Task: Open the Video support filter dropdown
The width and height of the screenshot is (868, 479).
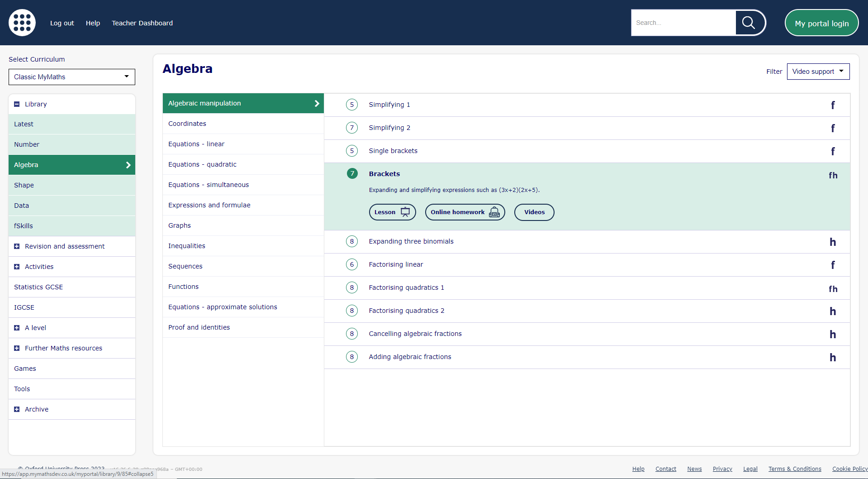Action: [x=818, y=72]
